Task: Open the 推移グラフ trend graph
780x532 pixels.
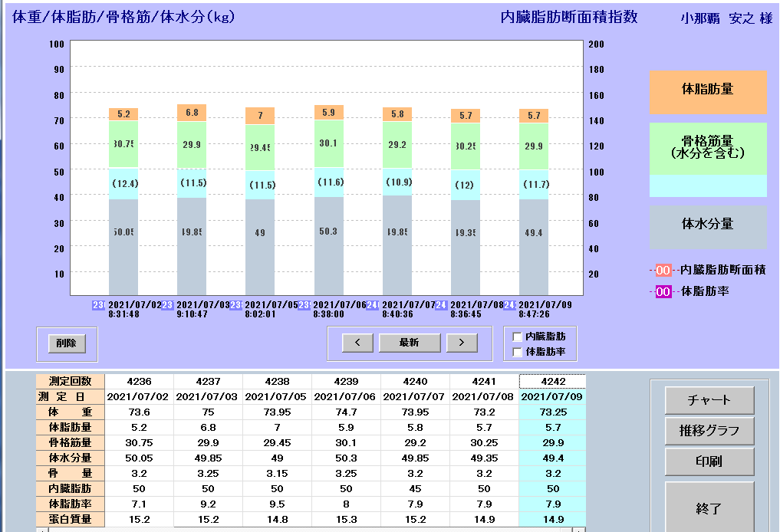Action: pos(709,431)
